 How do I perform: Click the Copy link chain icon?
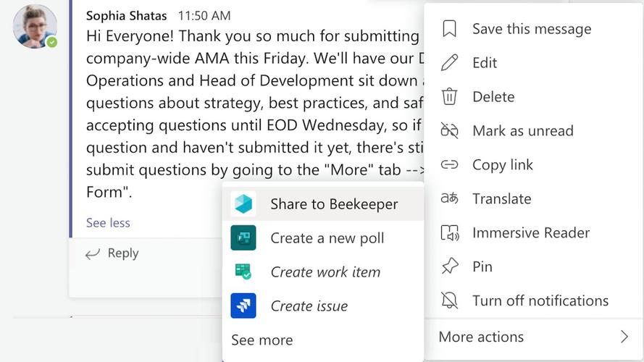tap(449, 165)
